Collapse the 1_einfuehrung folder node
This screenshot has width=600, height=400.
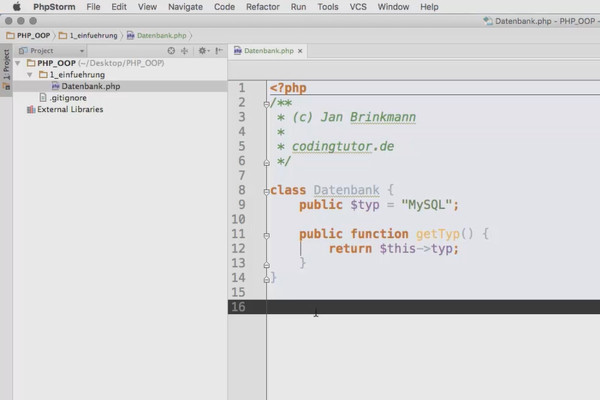click(29, 75)
